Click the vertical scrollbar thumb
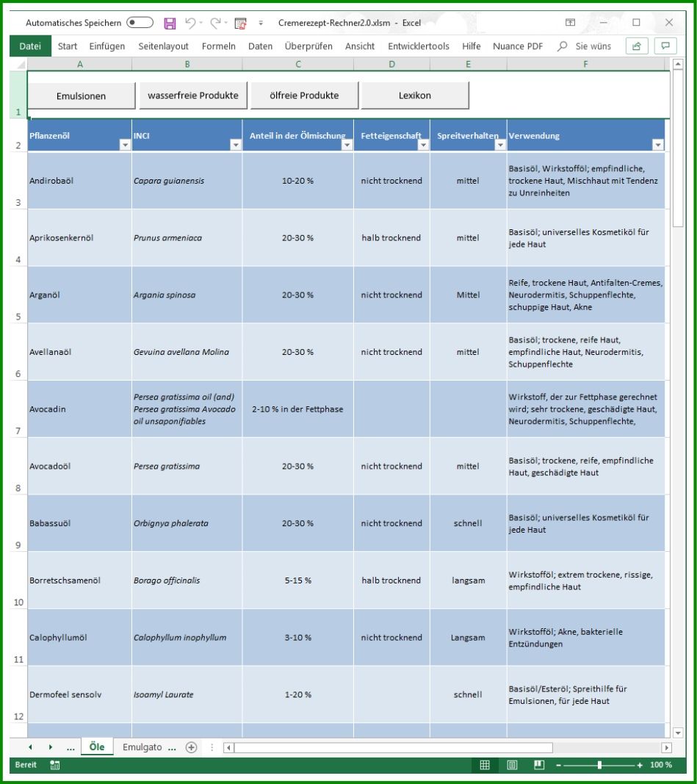The width and height of the screenshot is (697, 784). coord(677,148)
